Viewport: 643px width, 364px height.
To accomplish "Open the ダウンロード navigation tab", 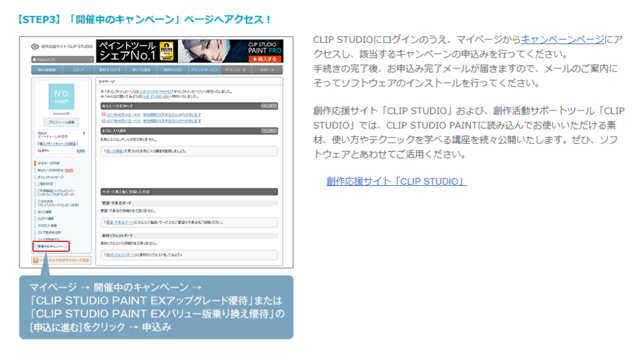I will tap(236, 70).
